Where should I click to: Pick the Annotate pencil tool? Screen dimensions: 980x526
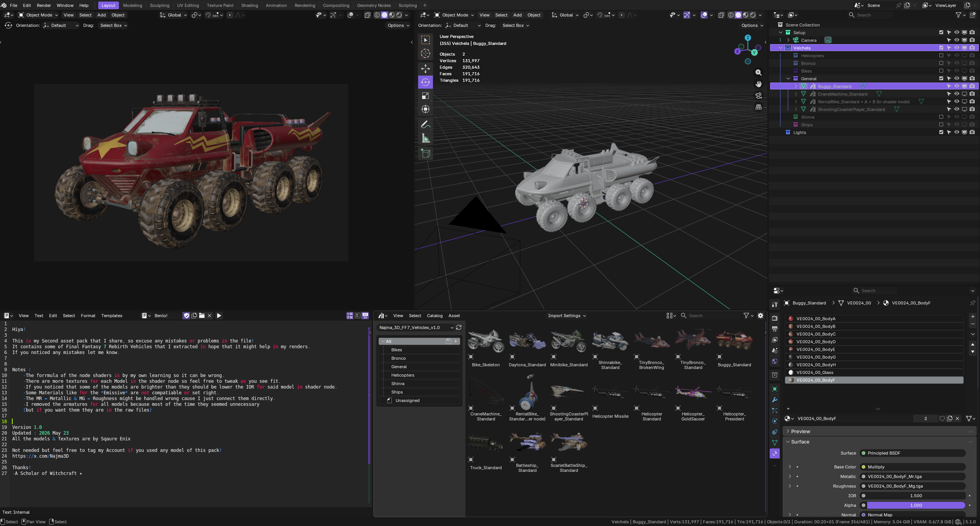click(x=425, y=124)
